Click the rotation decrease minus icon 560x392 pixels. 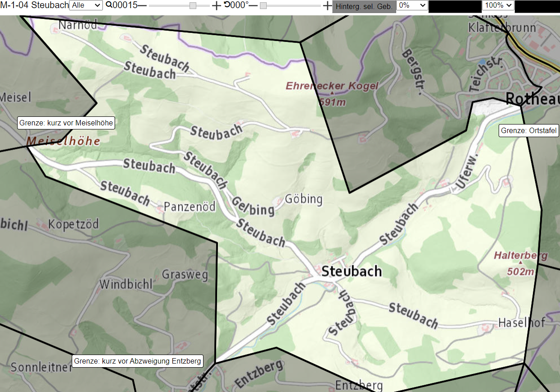coord(253,5)
